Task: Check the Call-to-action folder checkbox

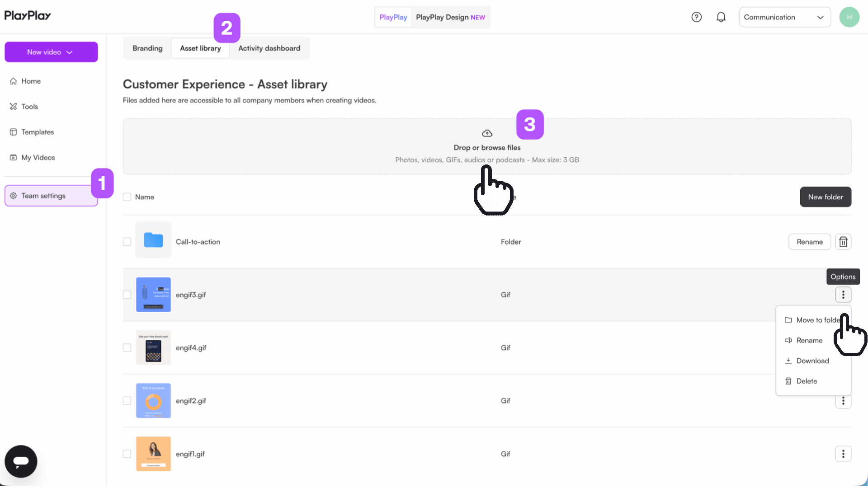Action: click(127, 242)
